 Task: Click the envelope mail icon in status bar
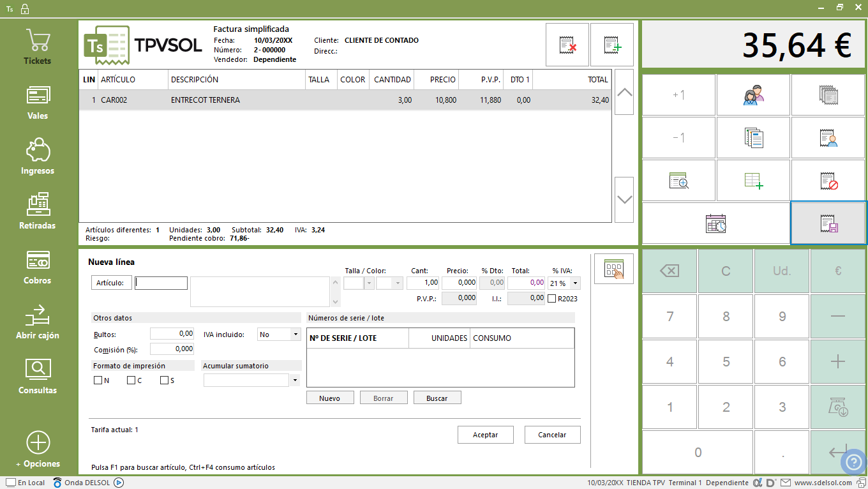[786, 483]
